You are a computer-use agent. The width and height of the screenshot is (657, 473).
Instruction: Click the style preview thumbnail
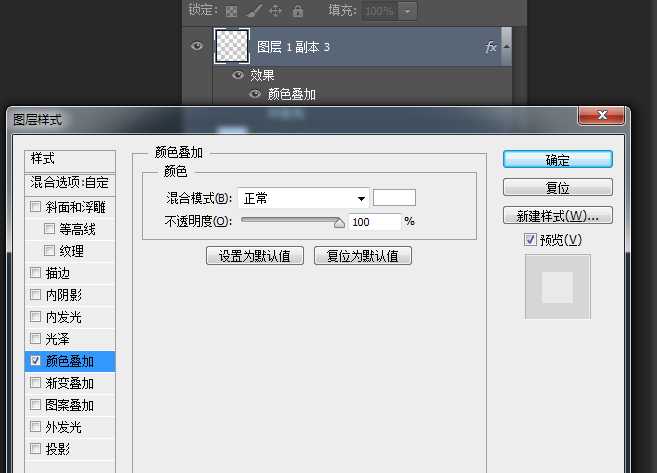[x=558, y=287]
